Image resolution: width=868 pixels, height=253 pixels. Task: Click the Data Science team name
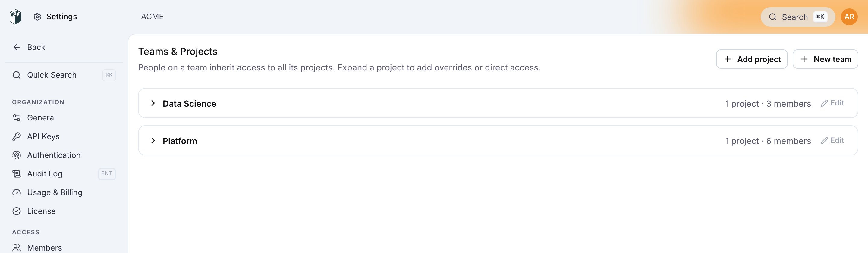pos(189,103)
